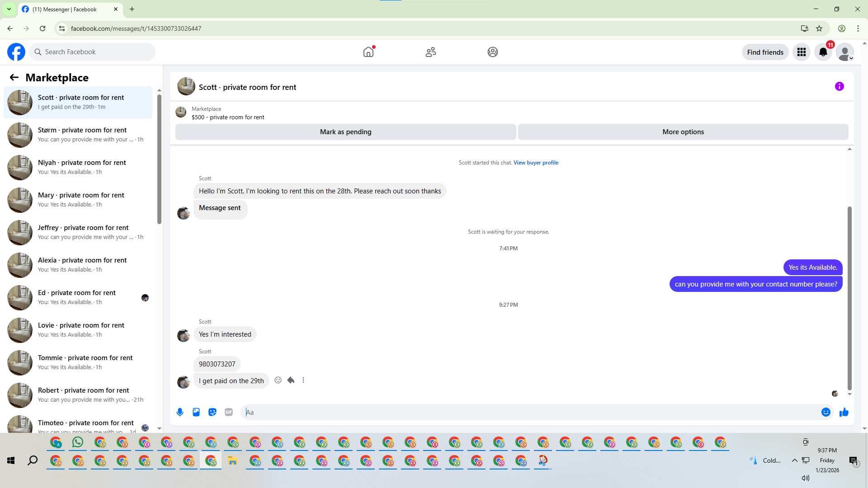
Task: Open View buyer profile link
Action: click(x=536, y=163)
